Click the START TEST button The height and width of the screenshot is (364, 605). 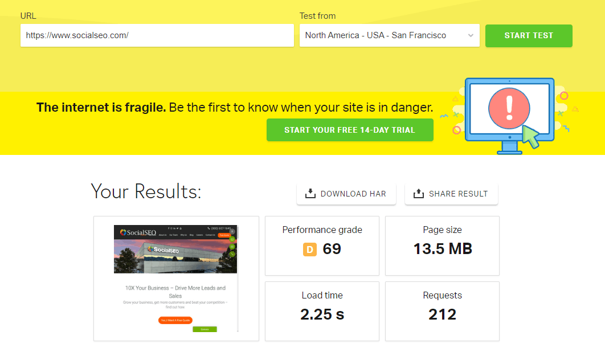[529, 35]
